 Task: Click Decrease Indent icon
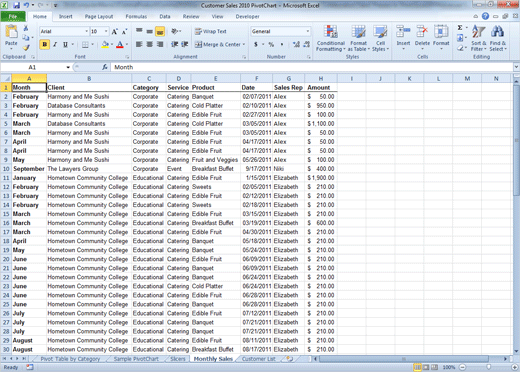[174, 44]
